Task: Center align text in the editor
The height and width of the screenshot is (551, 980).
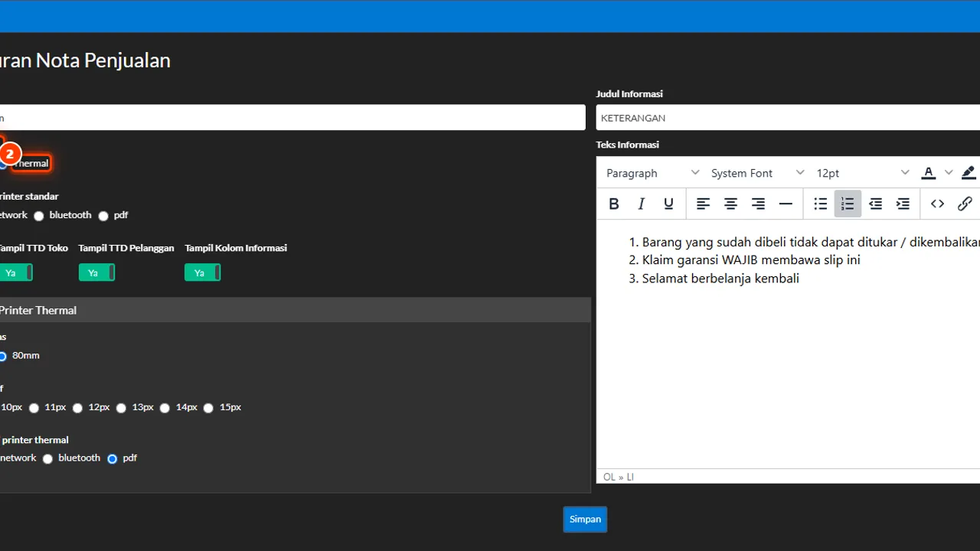Action: point(730,204)
